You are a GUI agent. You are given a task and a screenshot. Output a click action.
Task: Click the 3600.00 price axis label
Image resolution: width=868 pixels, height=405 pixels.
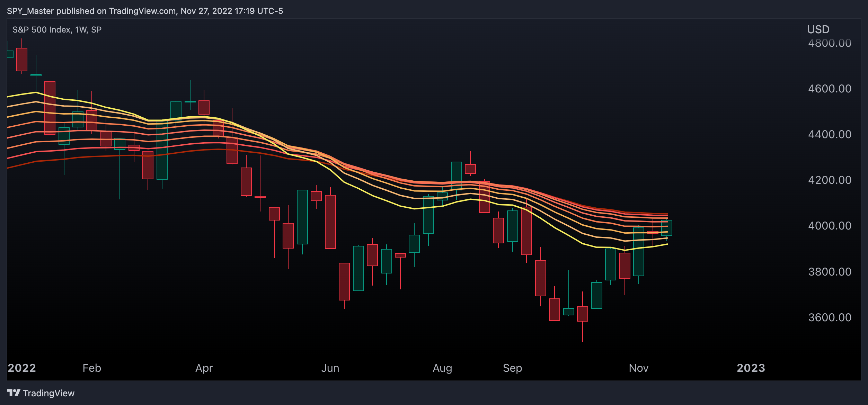click(x=830, y=317)
